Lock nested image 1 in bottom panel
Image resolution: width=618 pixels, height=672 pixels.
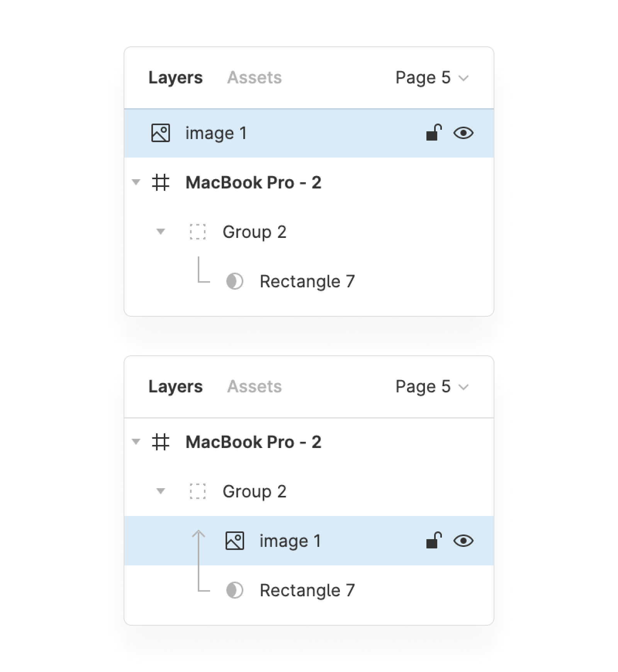click(434, 541)
